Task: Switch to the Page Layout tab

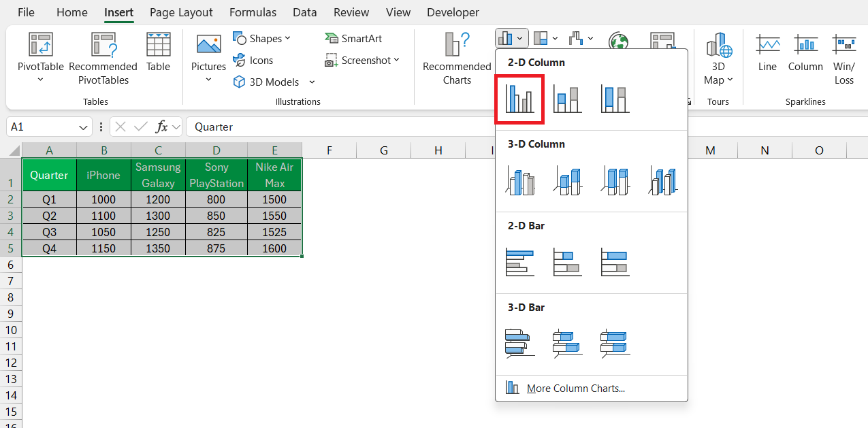Action: (181, 12)
